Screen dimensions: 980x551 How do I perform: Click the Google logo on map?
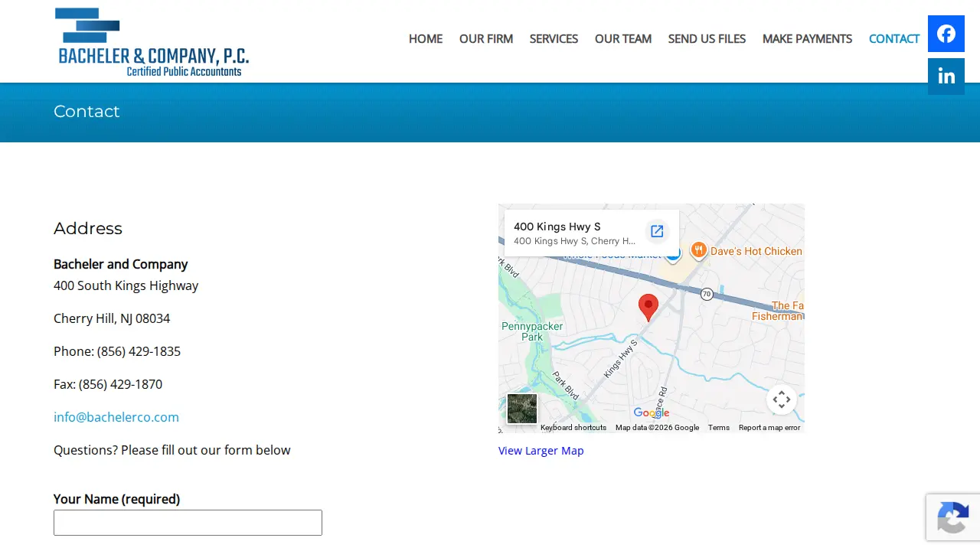(652, 413)
